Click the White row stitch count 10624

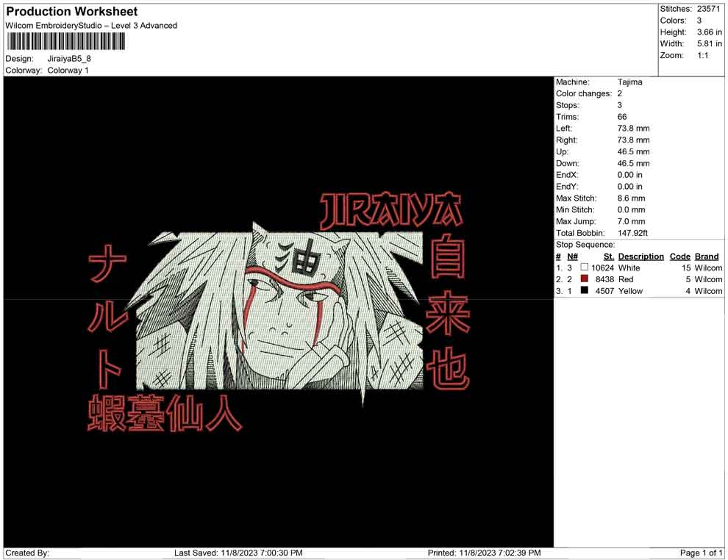click(603, 268)
